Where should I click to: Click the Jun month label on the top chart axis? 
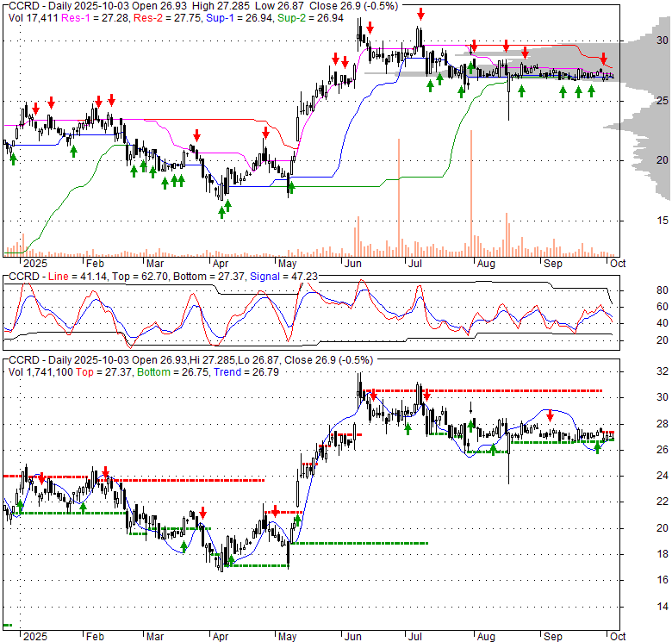coord(353,263)
